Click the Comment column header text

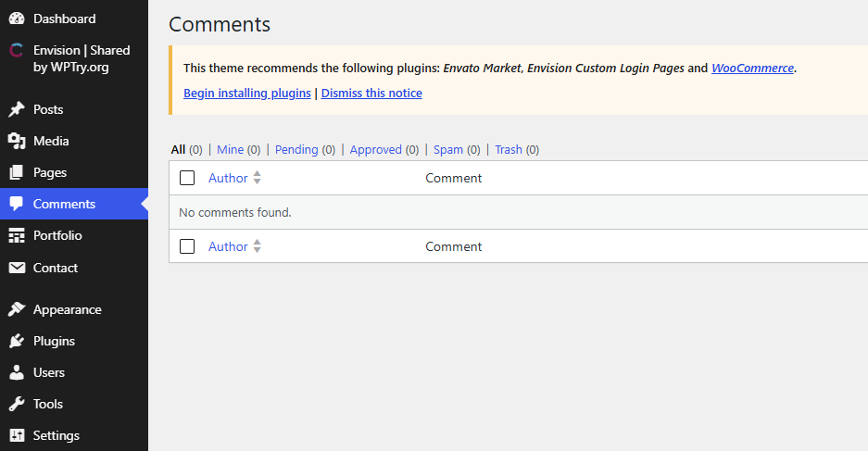pyautogui.click(x=453, y=178)
